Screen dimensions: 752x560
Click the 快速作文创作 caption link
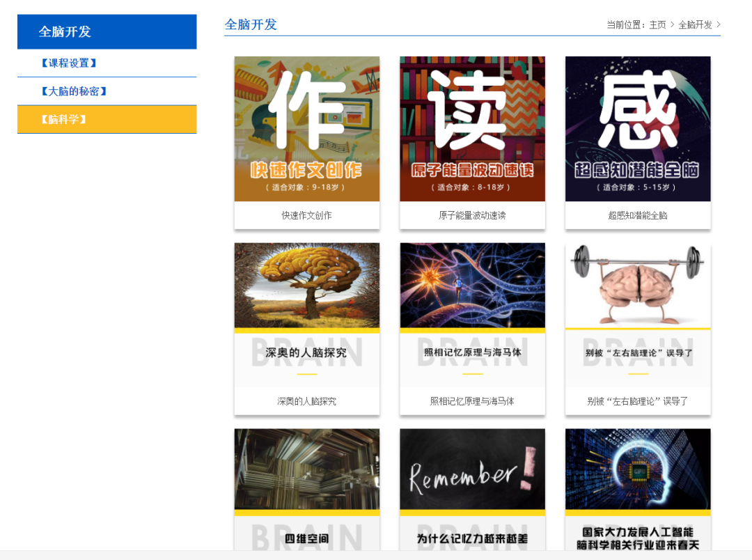tap(306, 215)
